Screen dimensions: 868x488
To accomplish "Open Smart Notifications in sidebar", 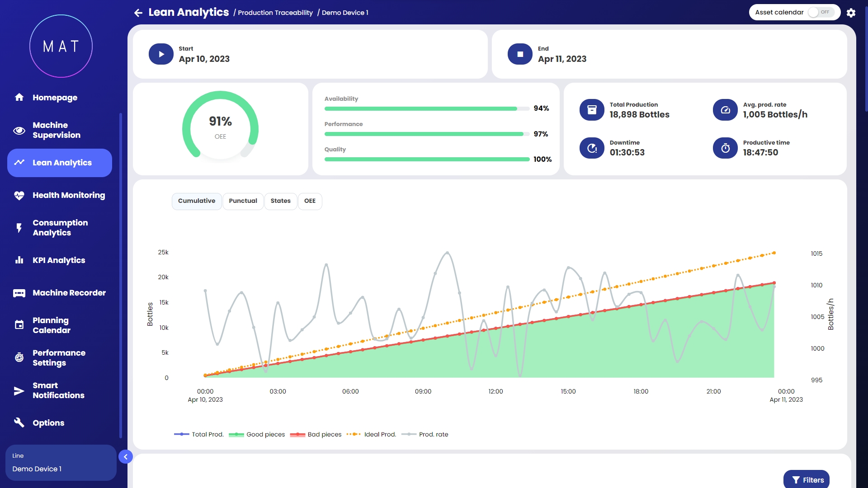I will (x=58, y=390).
